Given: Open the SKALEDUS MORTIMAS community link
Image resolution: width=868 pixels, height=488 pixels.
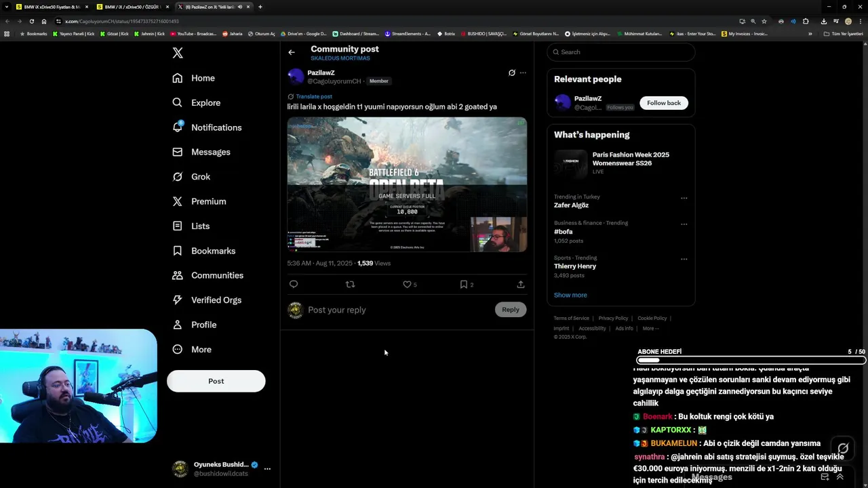Looking at the screenshot, I should coord(340,58).
